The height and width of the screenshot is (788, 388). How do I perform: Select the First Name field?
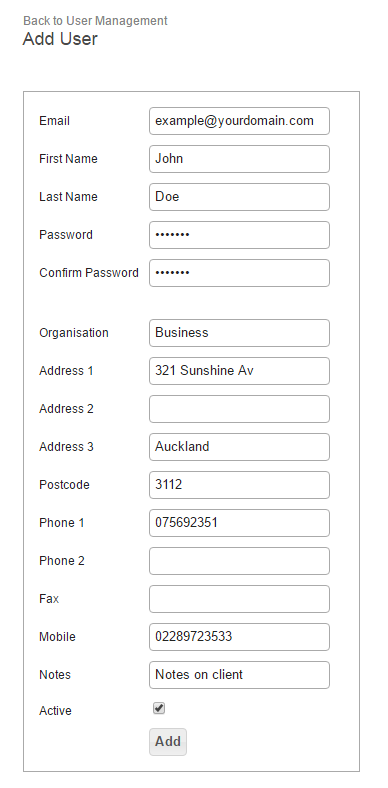click(x=239, y=159)
